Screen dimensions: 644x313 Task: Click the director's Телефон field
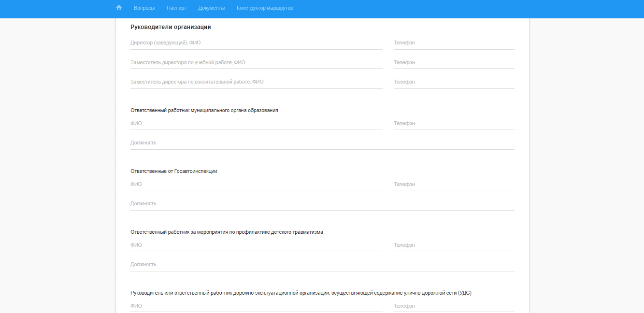[x=454, y=43]
